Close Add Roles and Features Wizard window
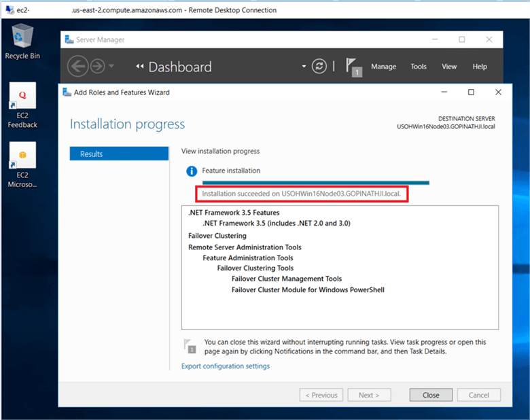The width and height of the screenshot is (530, 420). tap(498, 92)
